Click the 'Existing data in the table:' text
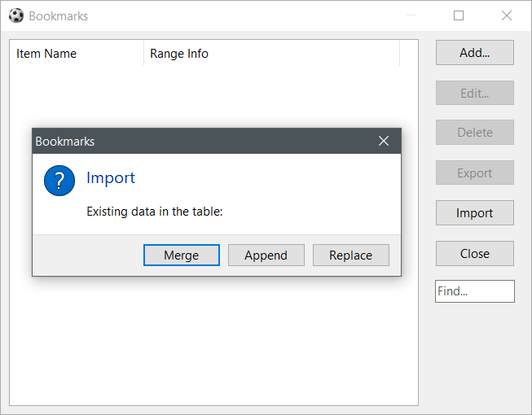This screenshot has height=415, width=532. pos(154,212)
